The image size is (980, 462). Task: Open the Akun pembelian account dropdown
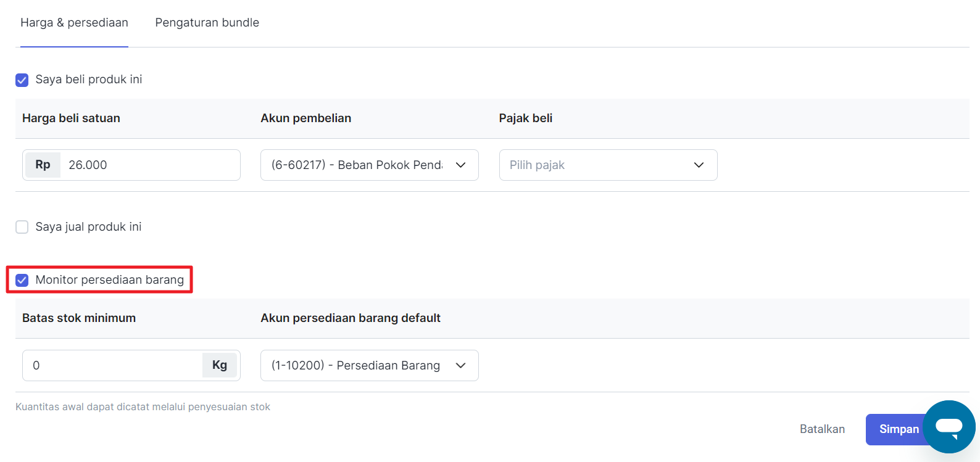tap(358, 165)
